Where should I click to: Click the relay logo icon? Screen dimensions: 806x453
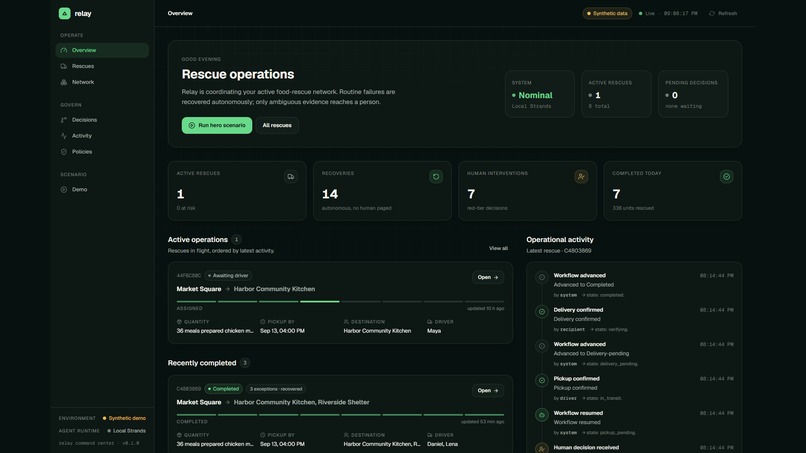coord(64,13)
